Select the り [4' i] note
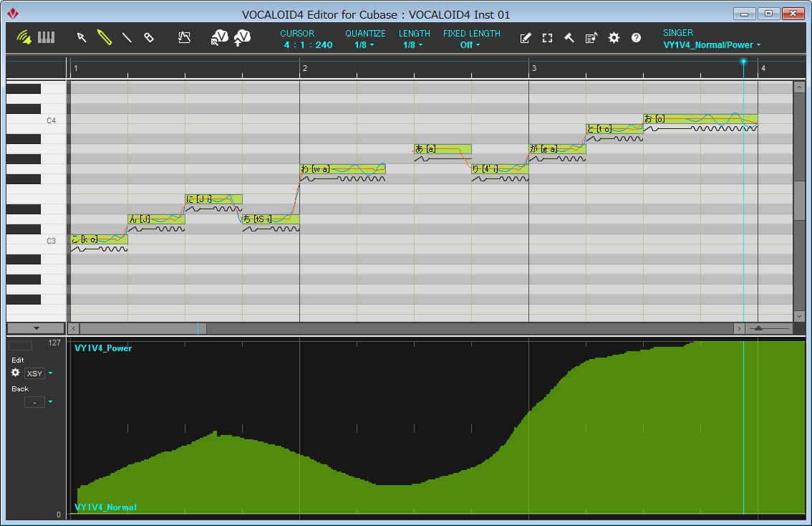 click(x=500, y=169)
